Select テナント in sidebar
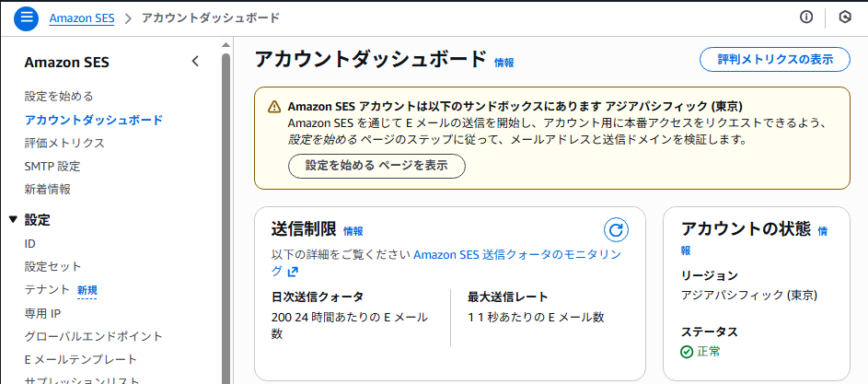 [46, 290]
